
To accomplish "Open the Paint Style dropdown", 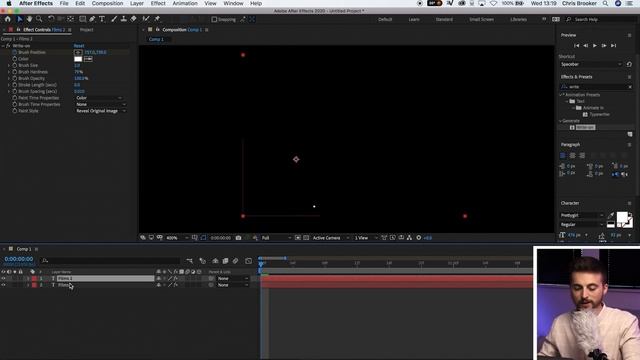I will pos(100,111).
